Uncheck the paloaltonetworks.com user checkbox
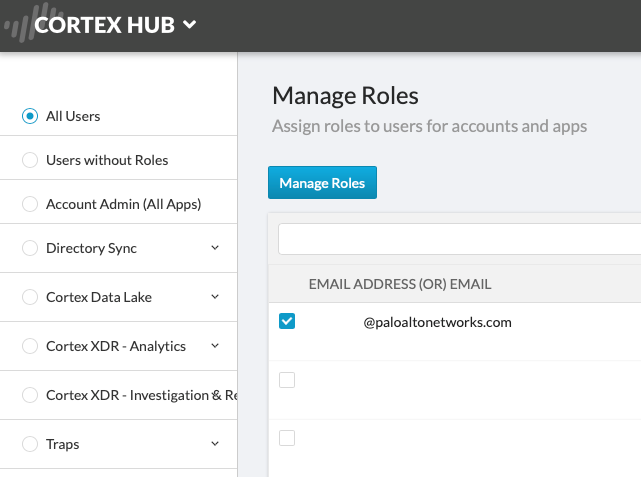 (x=287, y=321)
